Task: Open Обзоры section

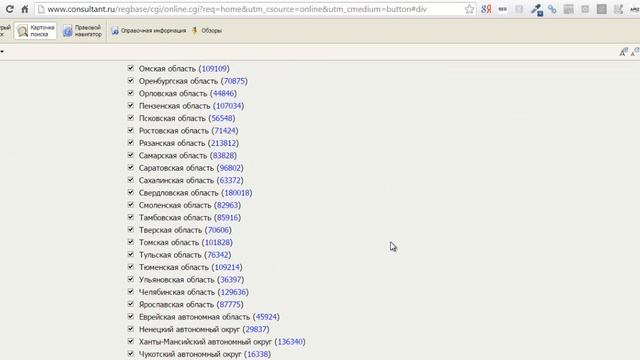Action: (x=207, y=31)
